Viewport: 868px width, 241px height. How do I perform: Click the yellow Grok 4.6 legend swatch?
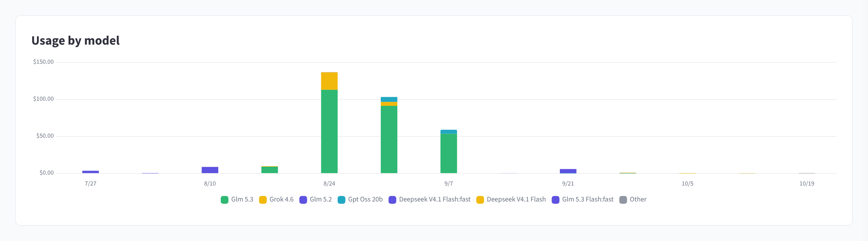[263, 200]
